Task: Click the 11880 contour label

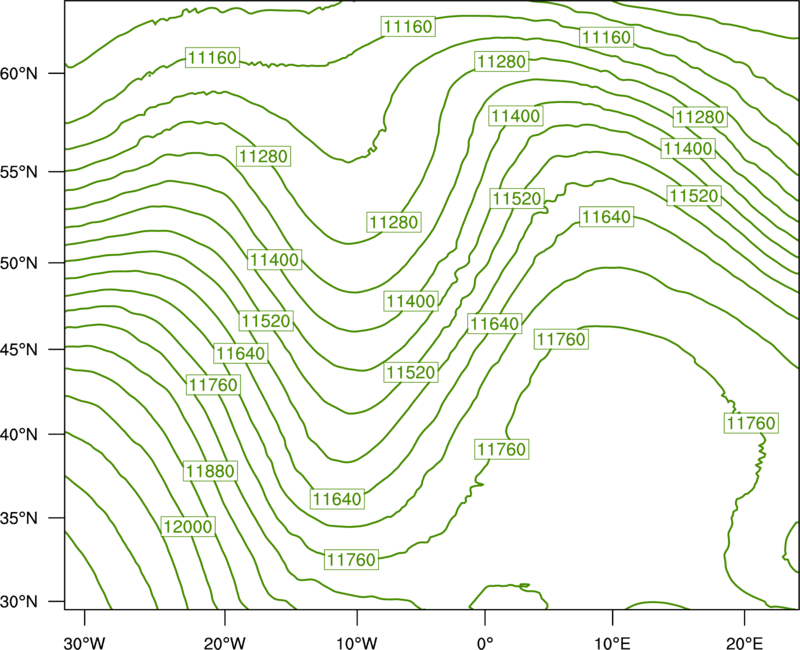Action: tap(210, 470)
